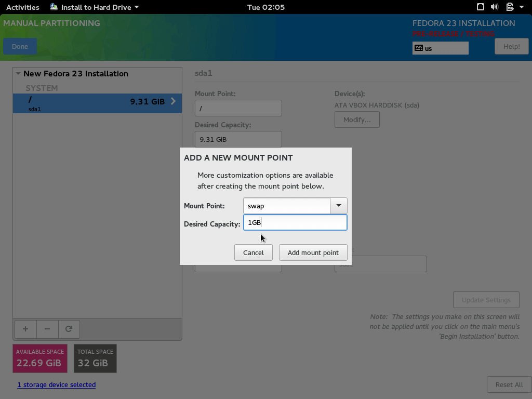Image resolution: width=532 pixels, height=399 pixels.
Task: Click the 9.31 GiB capacity field
Action: pyautogui.click(x=238, y=139)
